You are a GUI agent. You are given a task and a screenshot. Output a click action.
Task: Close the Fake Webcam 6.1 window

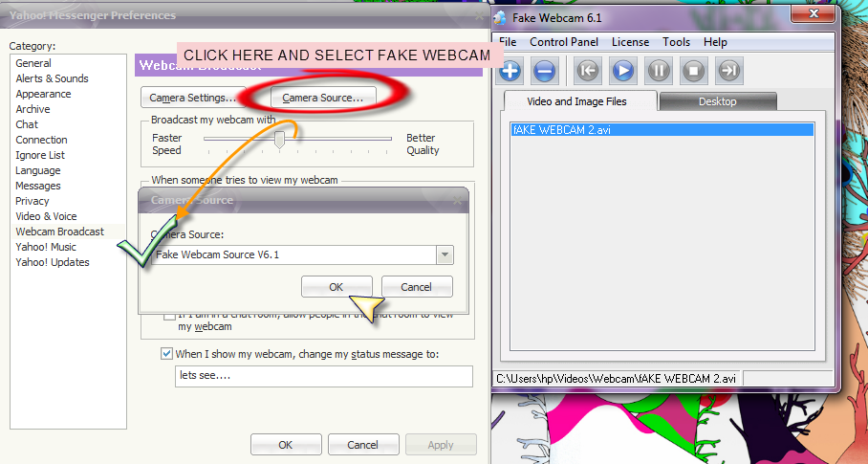[x=814, y=13]
